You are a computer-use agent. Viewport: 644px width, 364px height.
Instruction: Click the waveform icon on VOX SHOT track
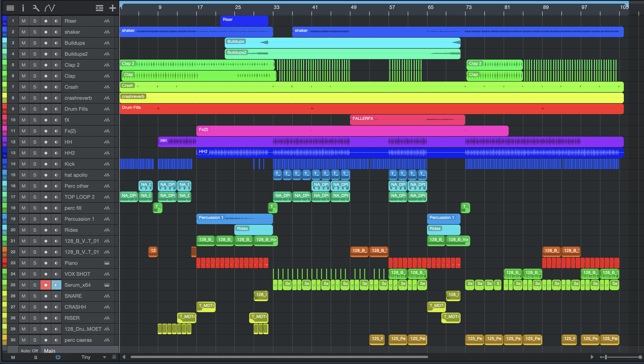tap(107, 274)
